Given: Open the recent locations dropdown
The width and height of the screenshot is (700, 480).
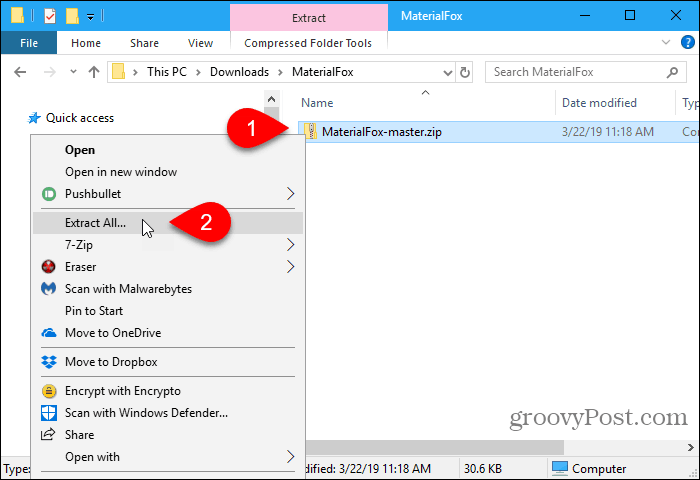Looking at the screenshot, I should point(73,72).
